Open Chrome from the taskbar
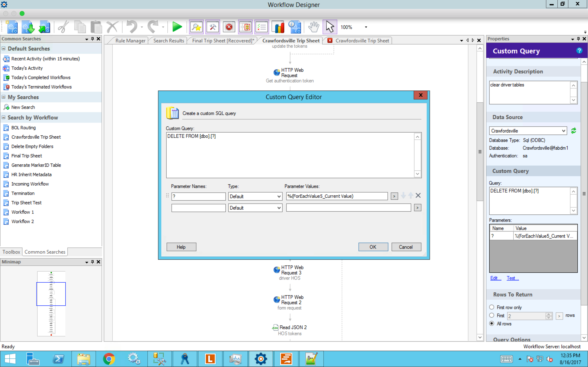This screenshot has height=367, width=588. point(109,359)
